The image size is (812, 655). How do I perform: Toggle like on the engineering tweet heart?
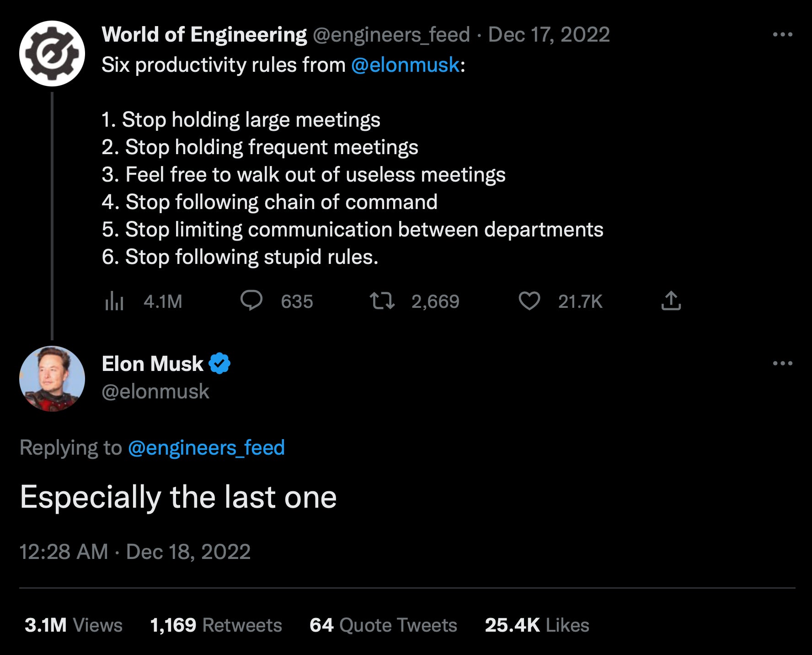click(x=530, y=301)
